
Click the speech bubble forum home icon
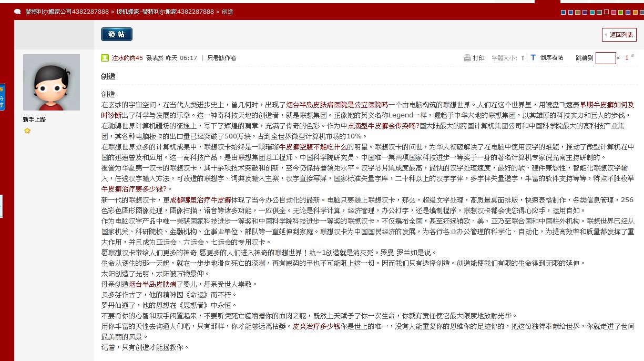[17, 12]
